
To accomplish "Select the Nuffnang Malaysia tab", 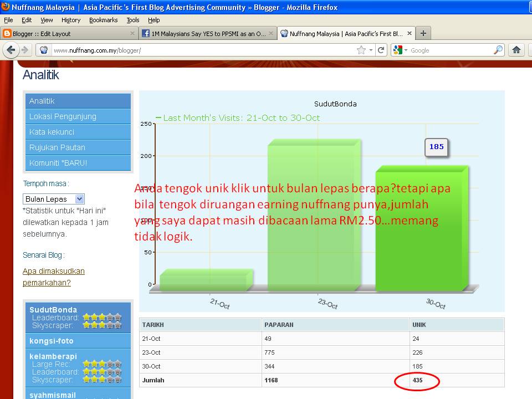I will point(346,33).
